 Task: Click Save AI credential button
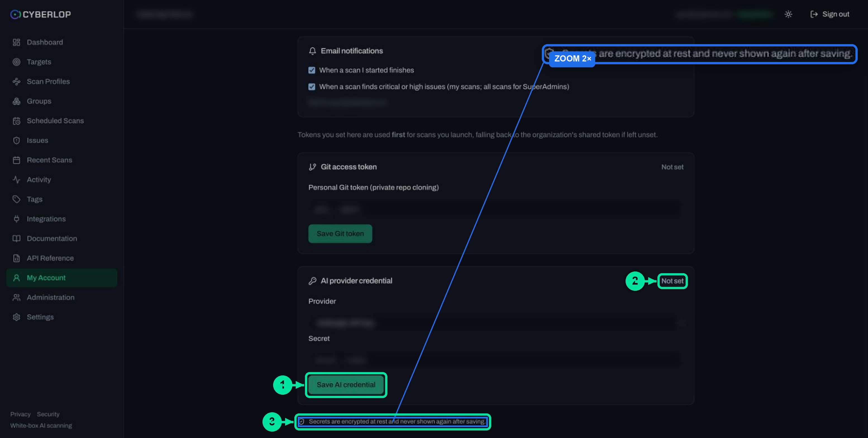(x=346, y=385)
